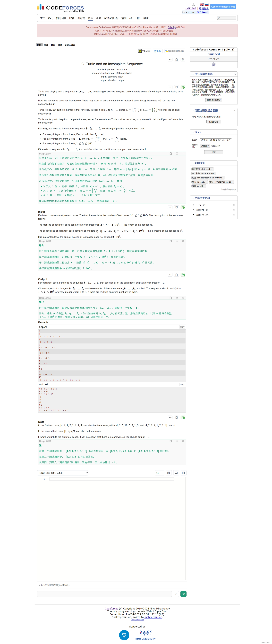Switch to the 提交 tab
This screenshot has height=644, width=272.
(46, 45)
